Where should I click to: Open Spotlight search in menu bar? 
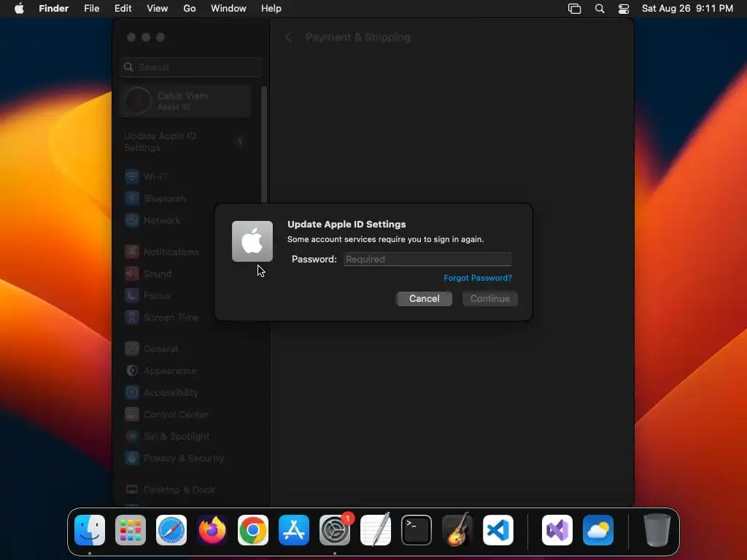click(x=600, y=9)
